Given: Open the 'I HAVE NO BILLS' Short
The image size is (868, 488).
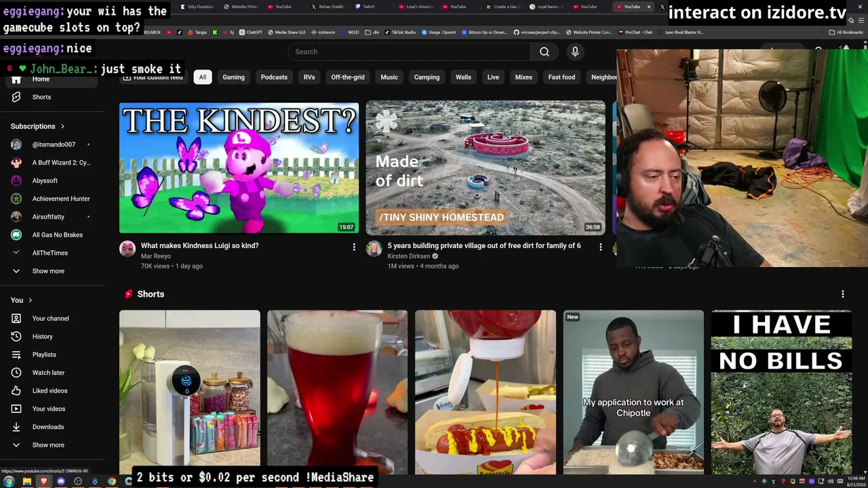Looking at the screenshot, I should click(781, 392).
